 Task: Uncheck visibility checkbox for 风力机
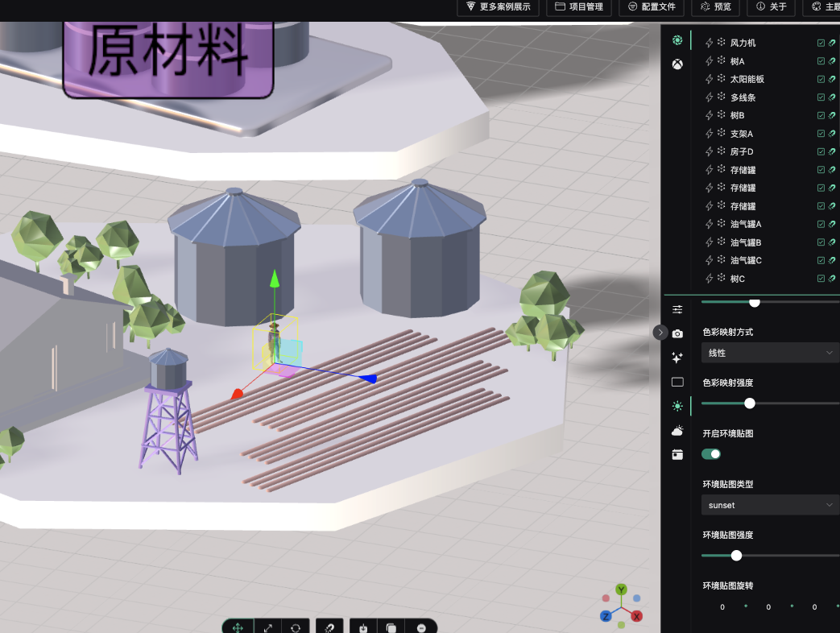[x=821, y=43]
